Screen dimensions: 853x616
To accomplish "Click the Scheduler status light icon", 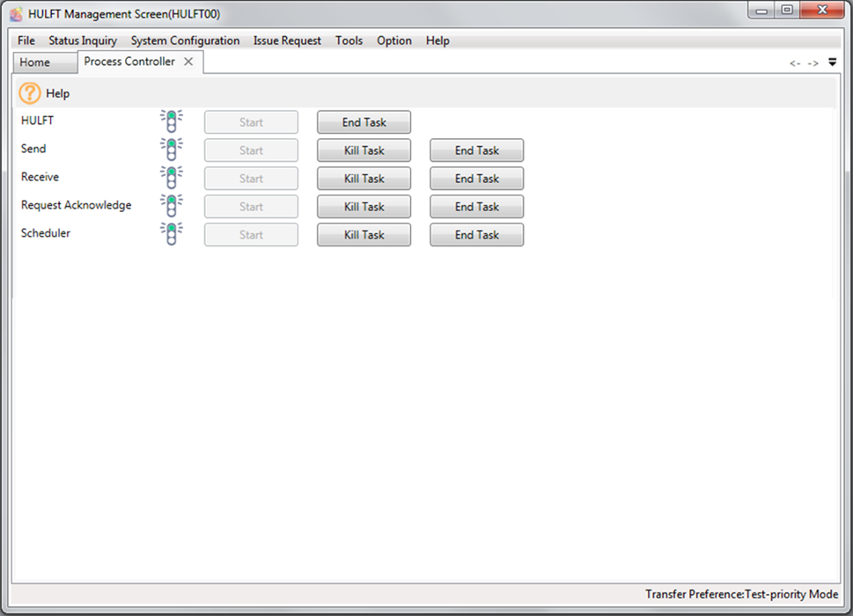I will [172, 234].
